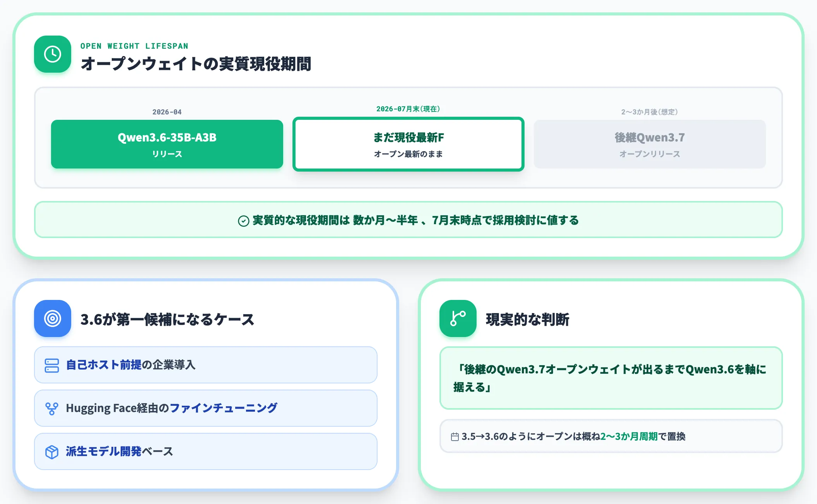Click the blue target icon
Image resolution: width=817 pixels, height=504 pixels.
[53, 318]
